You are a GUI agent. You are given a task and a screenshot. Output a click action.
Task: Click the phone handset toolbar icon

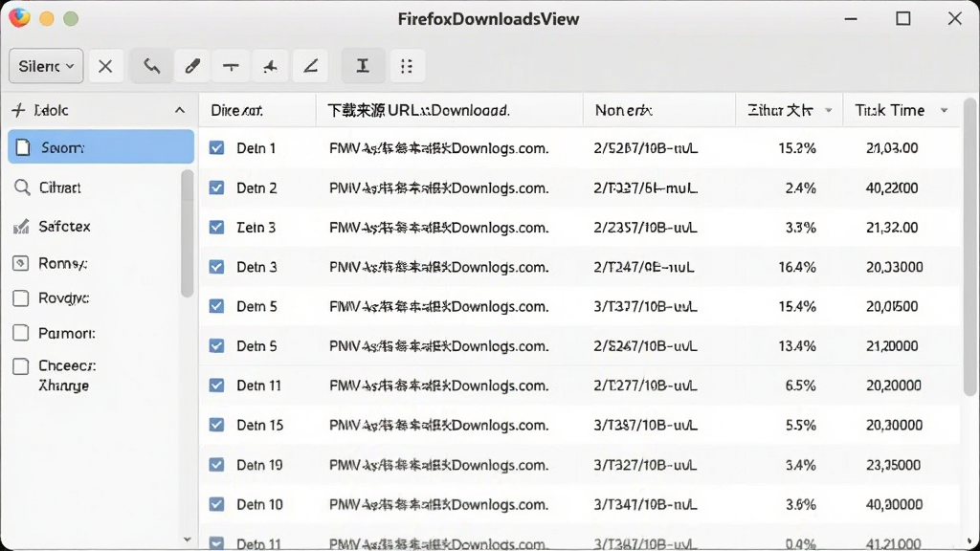tap(151, 66)
